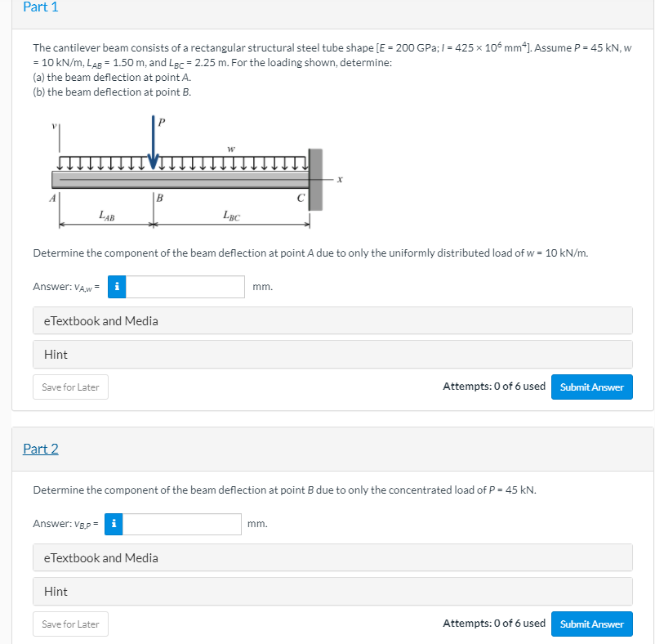The width and height of the screenshot is (655, 644).
Task: Click the v_A,w answer input field
Action: tap(186, 287)
